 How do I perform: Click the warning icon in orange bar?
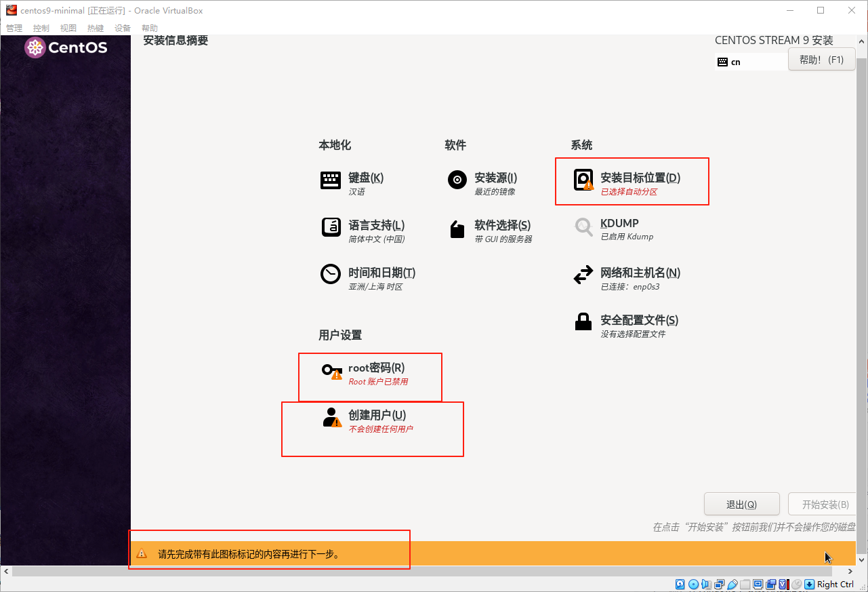point(142,553)
